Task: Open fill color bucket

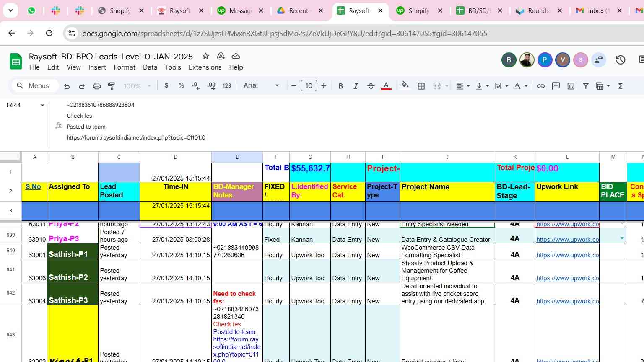Action: click(x=405, y=85)
